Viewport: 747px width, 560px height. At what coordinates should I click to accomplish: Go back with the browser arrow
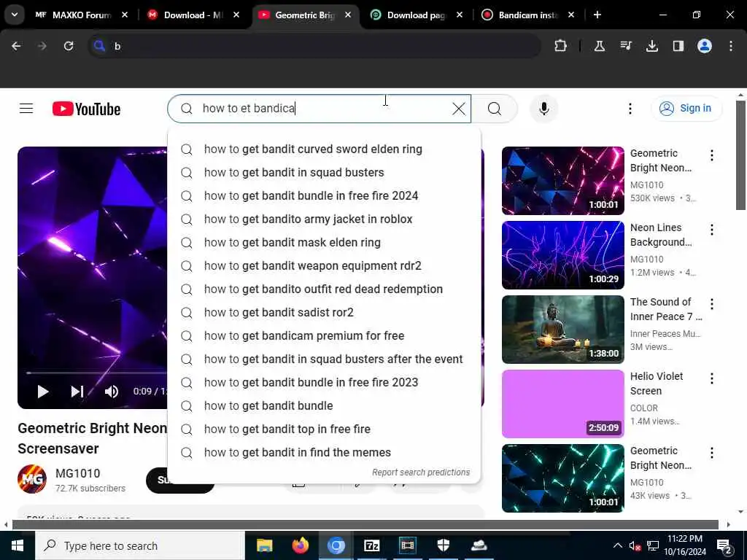(x=16, y=46)
